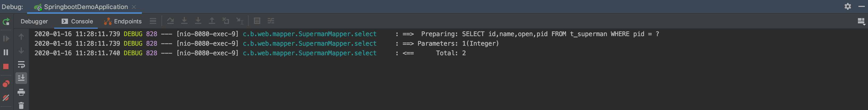Viewport: 868px width, 110px height.
Task: Toggle soft-wrap for console output
Action: click(x=21, y=65)
